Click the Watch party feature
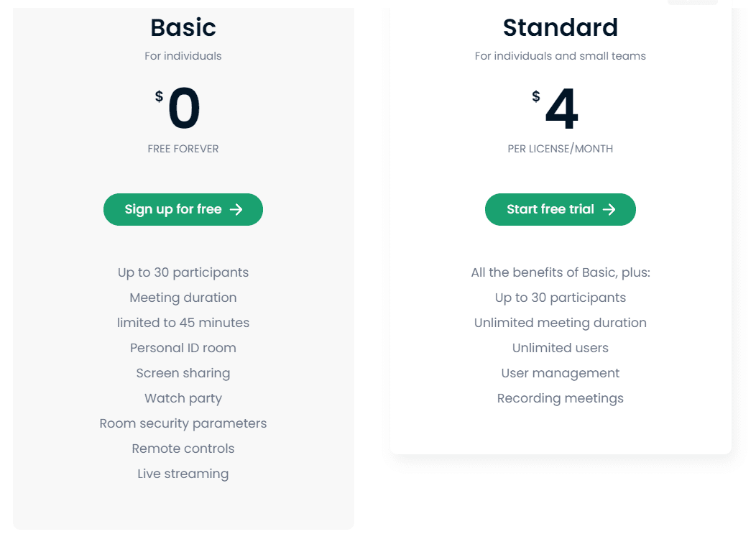 [183, 398]
